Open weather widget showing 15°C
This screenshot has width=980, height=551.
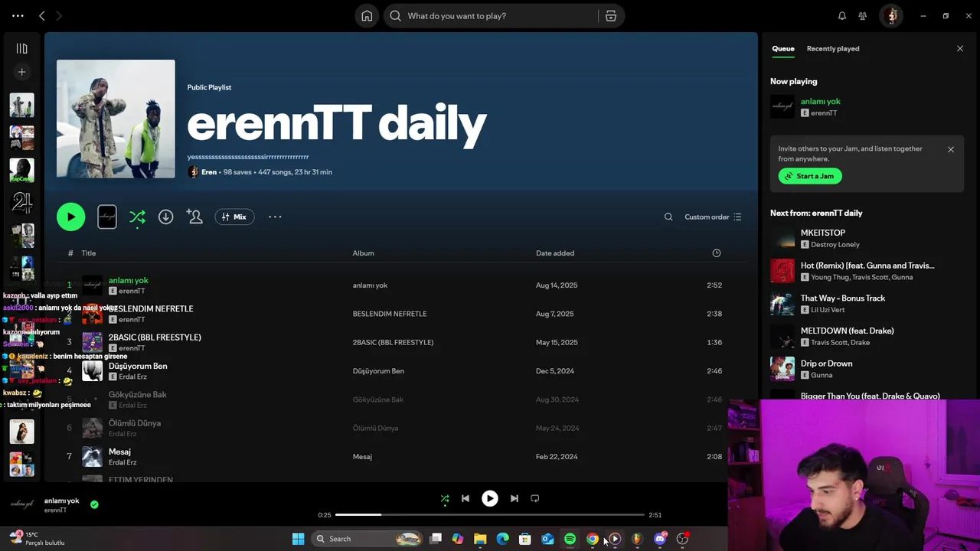click(37, 539)
